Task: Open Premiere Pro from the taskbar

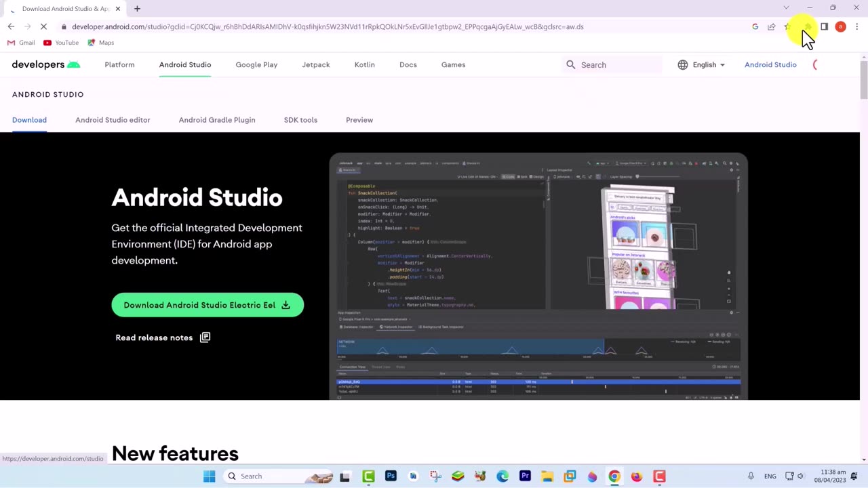Action: (525, 476)
